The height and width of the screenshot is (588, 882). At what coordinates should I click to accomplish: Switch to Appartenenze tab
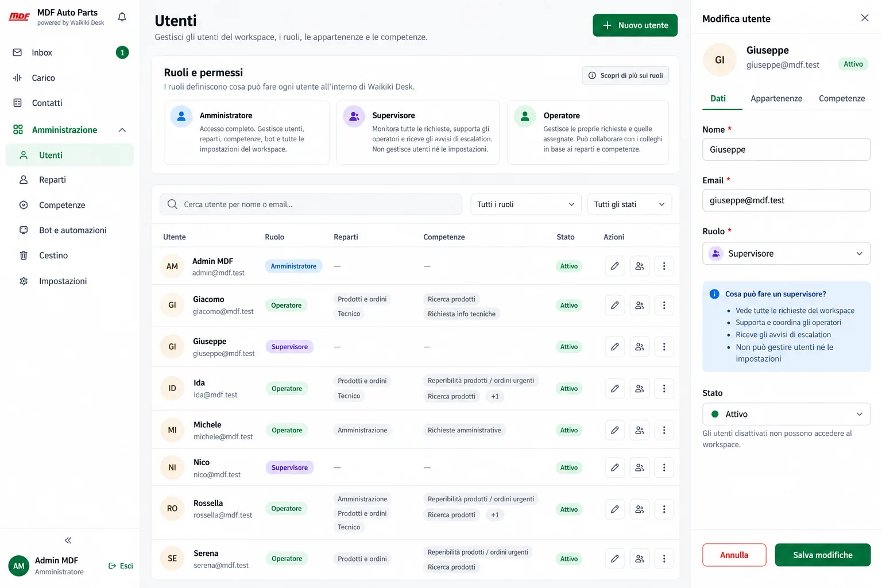click(776, 98)
